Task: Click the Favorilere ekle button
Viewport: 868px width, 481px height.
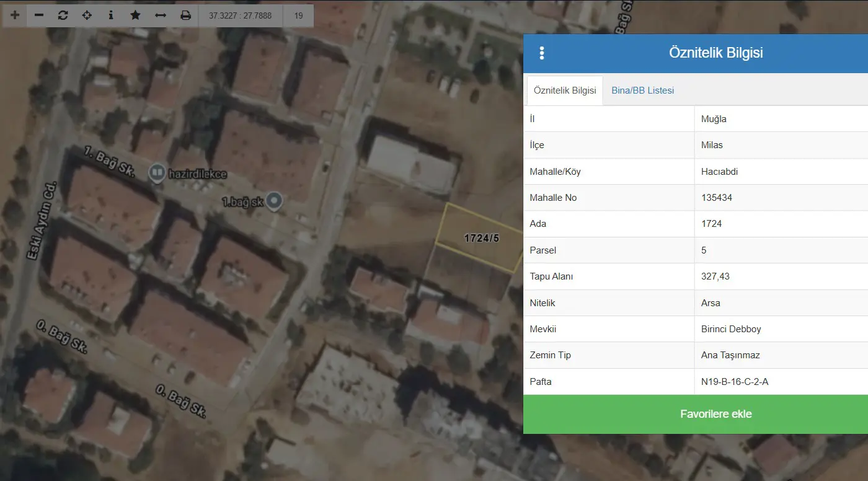Action: click(x=696, y=414)
